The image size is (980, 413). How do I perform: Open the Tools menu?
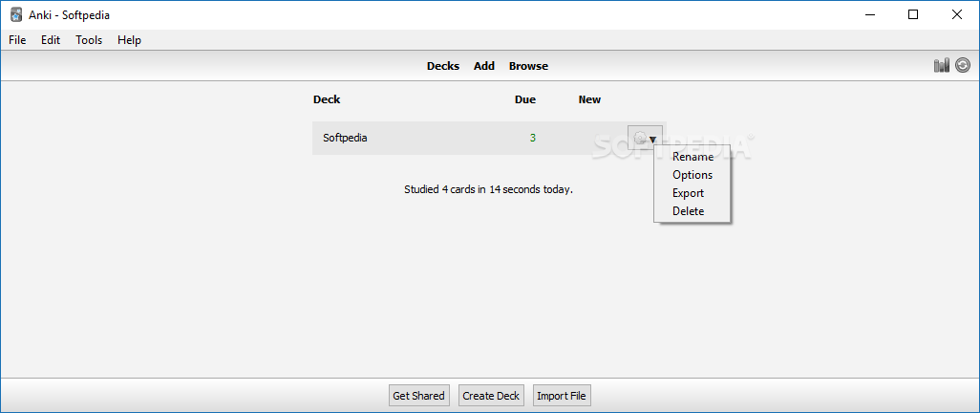(89, 40)
